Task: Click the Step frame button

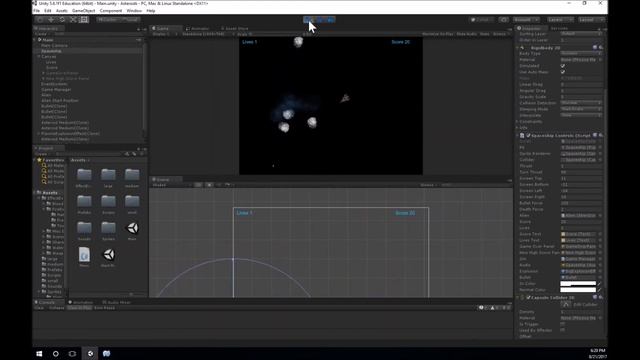Action: pyautogui.click(x=331, y=20)
